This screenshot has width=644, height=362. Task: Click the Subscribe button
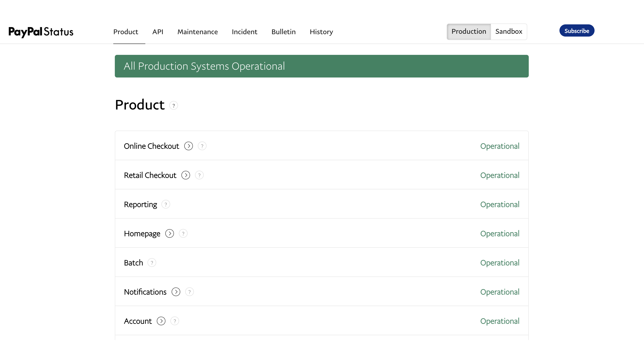pos(577,31)
